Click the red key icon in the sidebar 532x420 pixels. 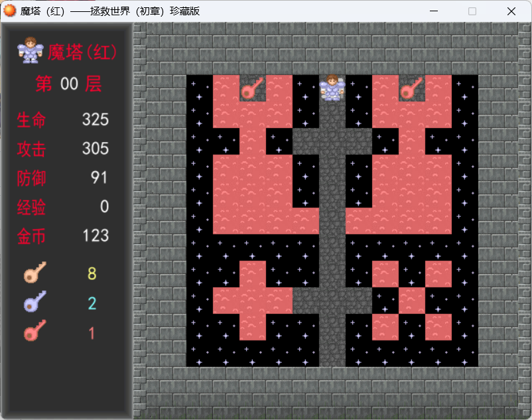pyautogui.click(x=35, y=330)
